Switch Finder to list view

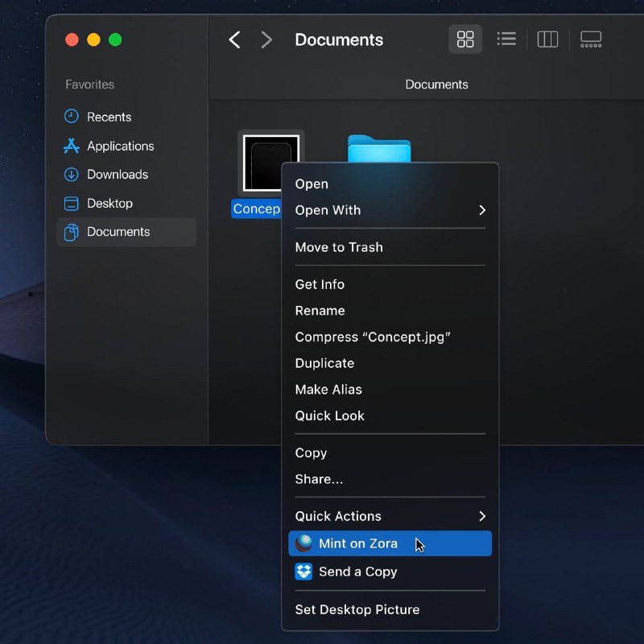506,39
